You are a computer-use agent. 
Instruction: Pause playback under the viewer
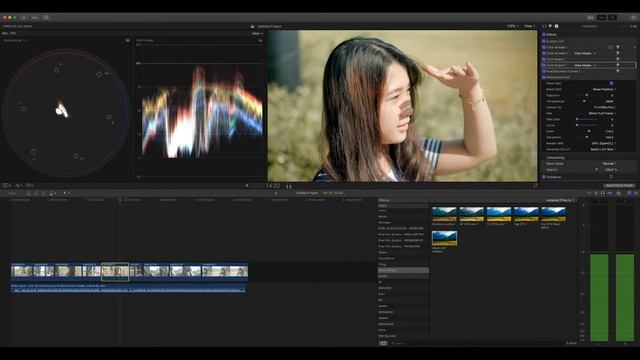pos(289,186)
